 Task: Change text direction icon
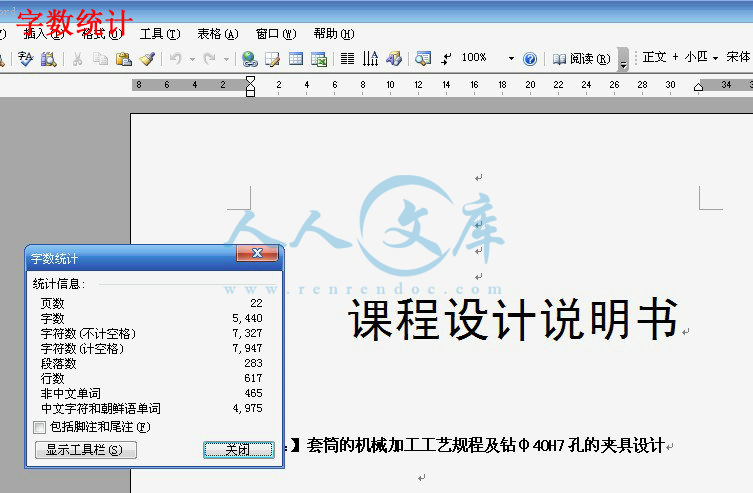[x=370, y=59]
